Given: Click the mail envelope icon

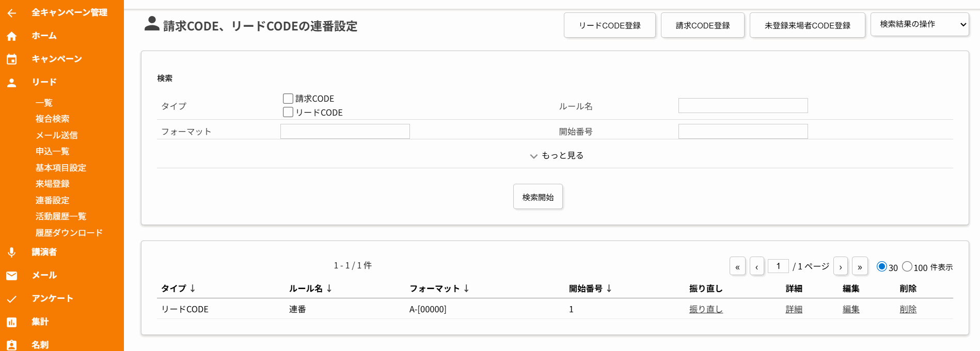Looking at the screenshot, I should (x=11, y=276).
